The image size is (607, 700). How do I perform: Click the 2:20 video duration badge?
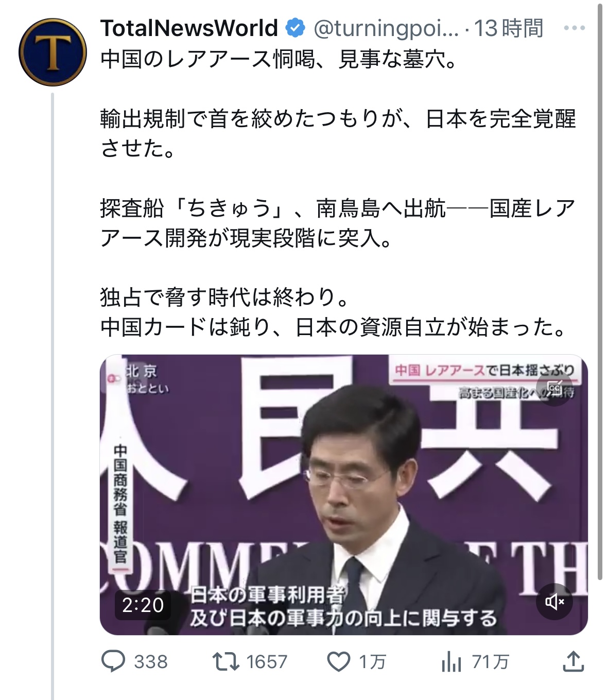coord(143,605)
